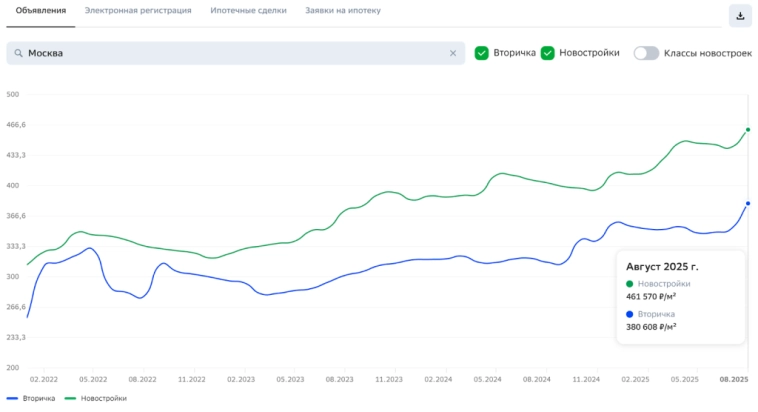Click green Новостройки endpoint dot on chart
The width and height of the screenshot is (758, 412).
click(x=748, y=129)
